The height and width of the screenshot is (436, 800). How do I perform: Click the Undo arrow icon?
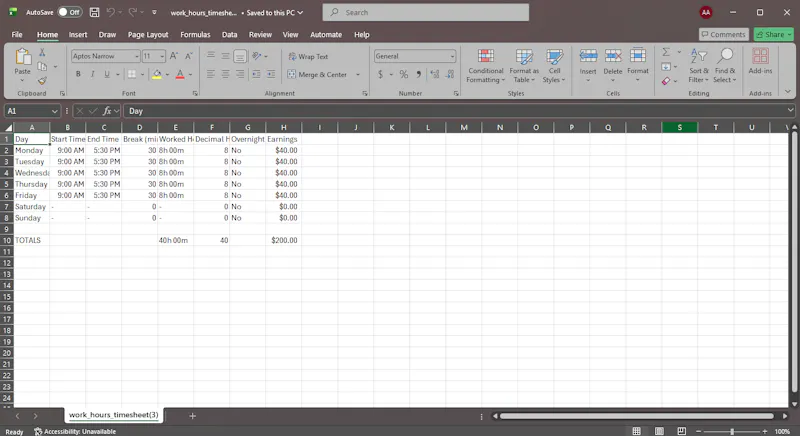110,12
